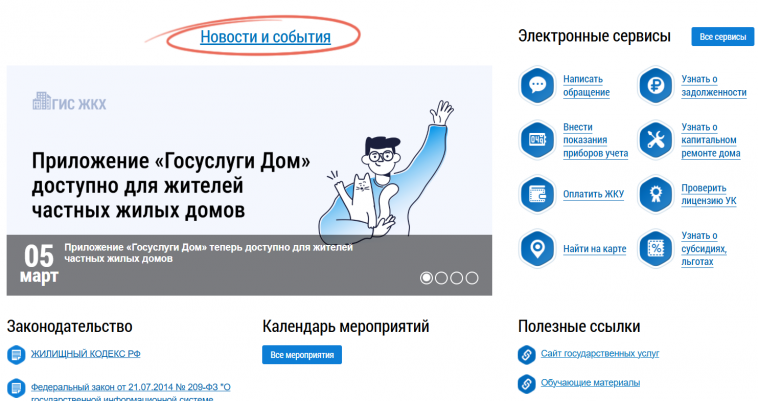Click the chain link icon beside Сайт государственных услуг
Image resolution: width=758 pixels, height=401 pixels.
tap(527, 355)
